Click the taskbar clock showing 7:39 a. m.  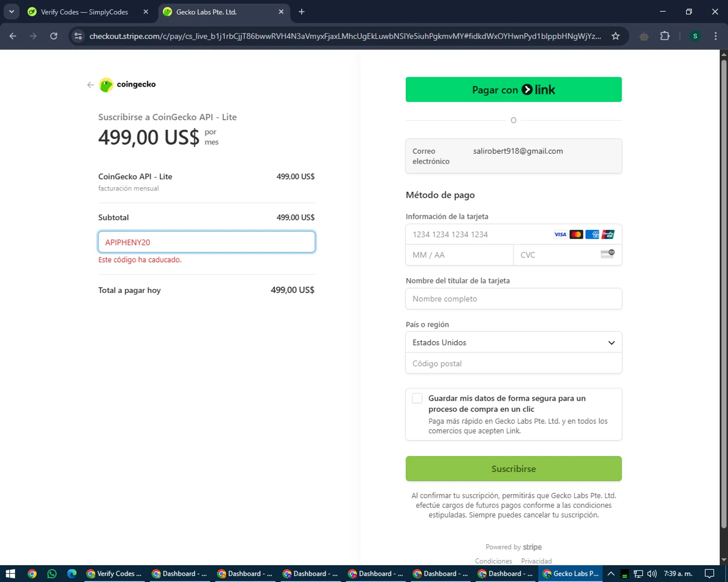tap(678, 574)
